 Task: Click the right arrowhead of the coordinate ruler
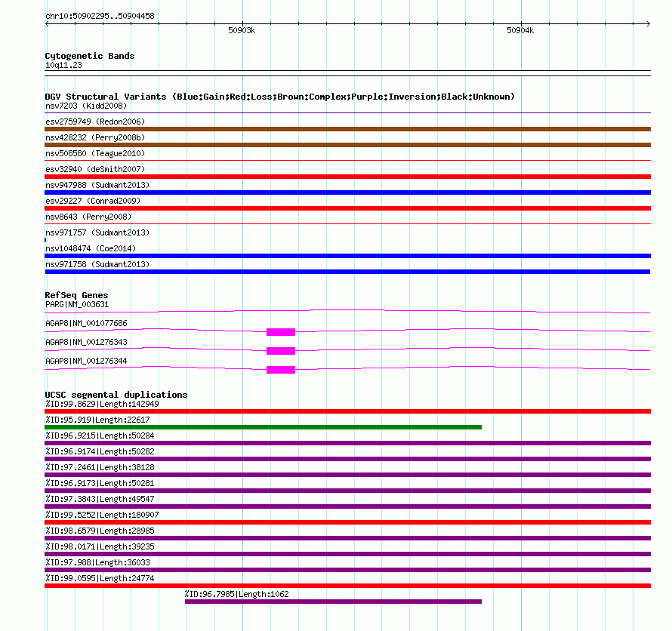(649, 24)
